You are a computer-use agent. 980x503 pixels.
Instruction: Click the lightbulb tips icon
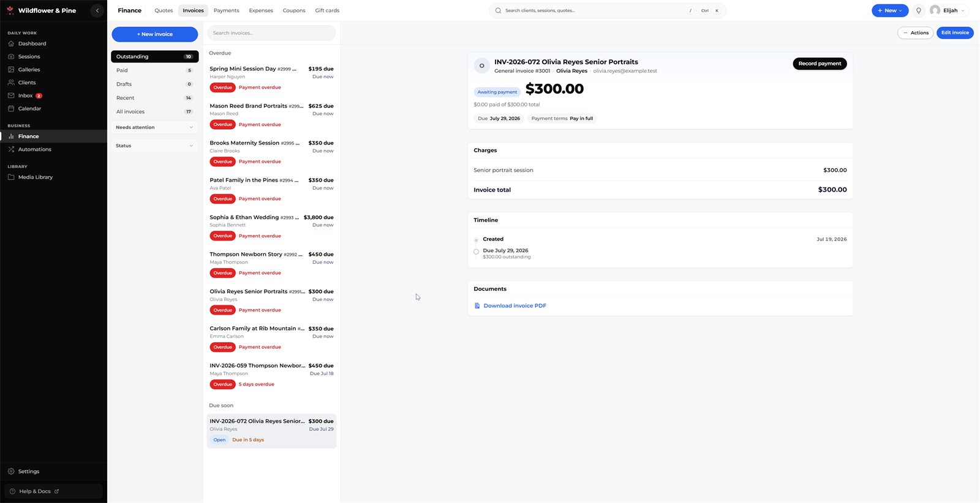tap(918, 10)
